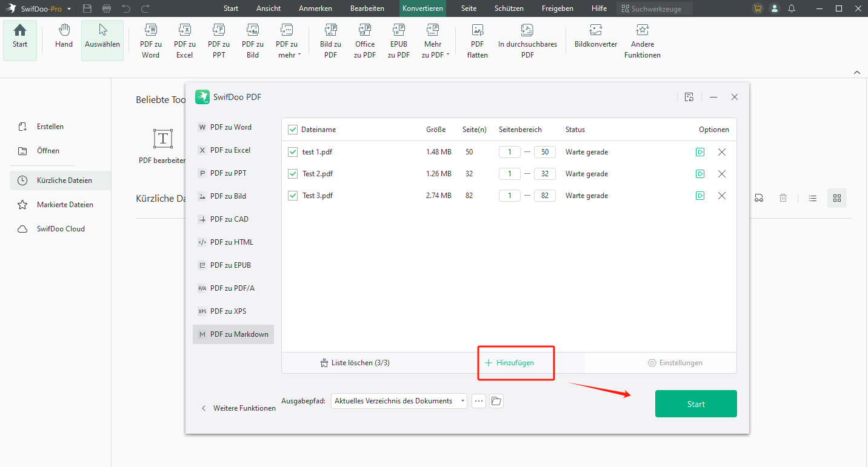Viewport: 868px width, 467px height.
Task: Remove test 1.pdf from the list
Action: [x=722, y=152]
